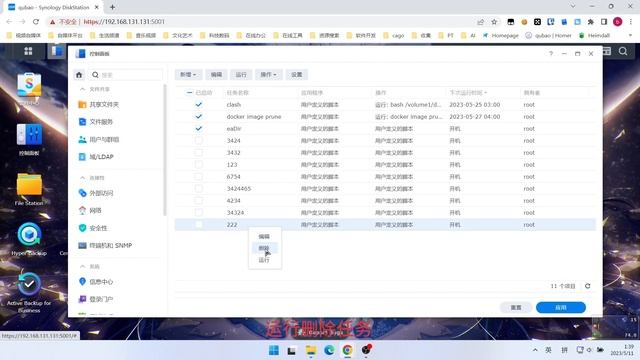Show more bookmarks overflow arrow
The image size is (640, 360).
pyautogui.click(x=630, y=36)
